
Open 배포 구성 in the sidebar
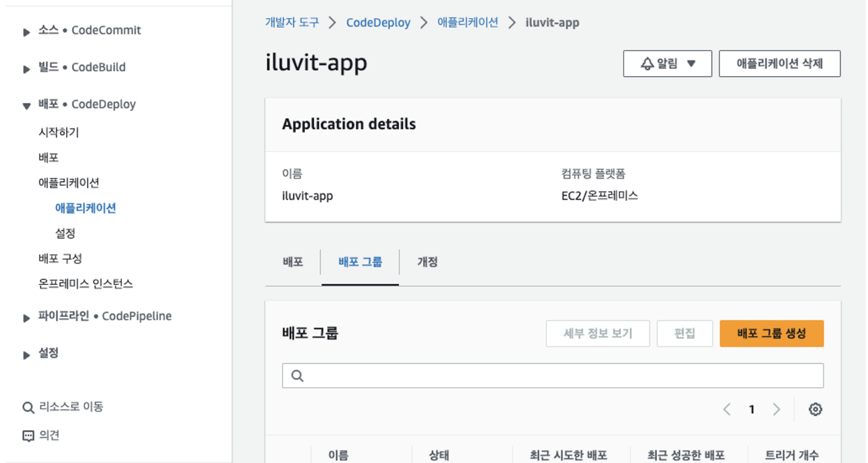60,259
